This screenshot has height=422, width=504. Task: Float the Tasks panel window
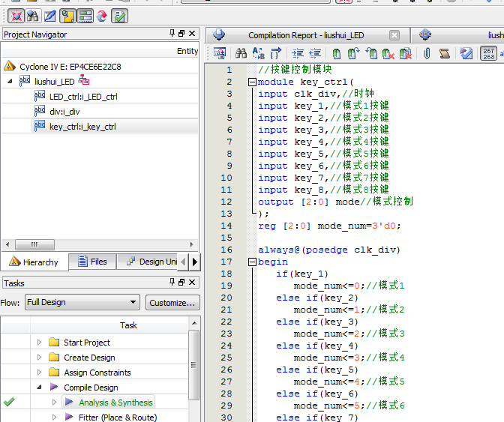181,283
